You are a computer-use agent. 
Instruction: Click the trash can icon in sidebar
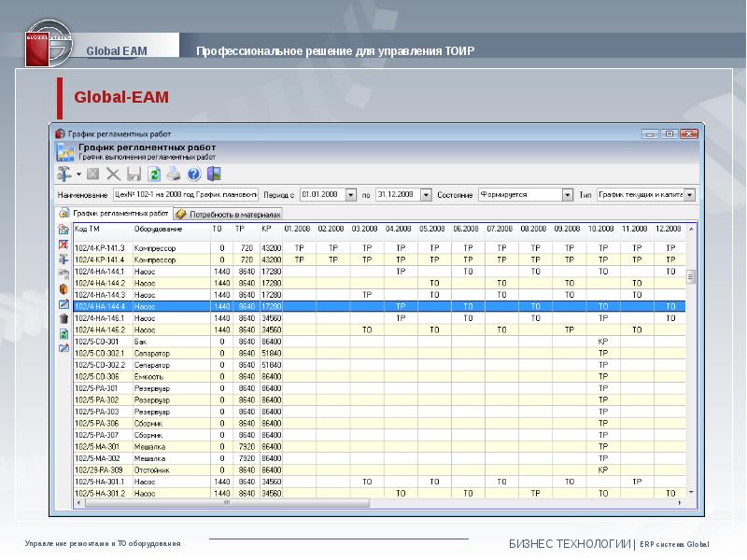click(x=63, y=318)
